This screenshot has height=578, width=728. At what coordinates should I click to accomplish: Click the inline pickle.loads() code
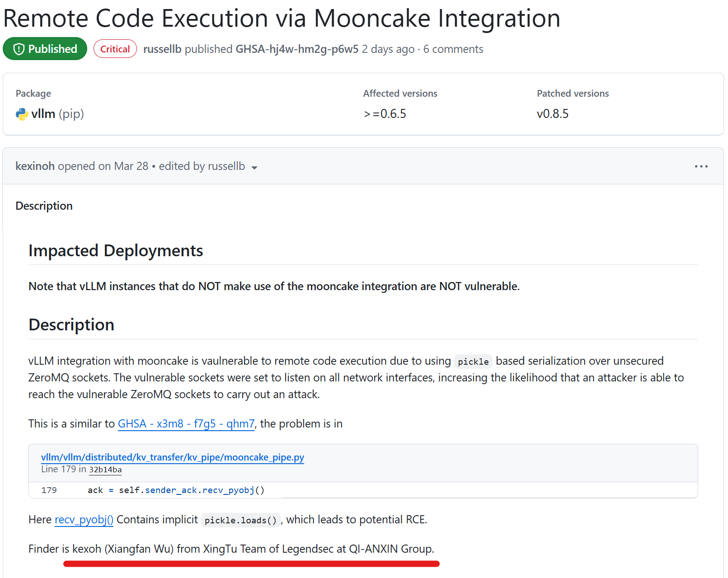[x=240, y=520]
